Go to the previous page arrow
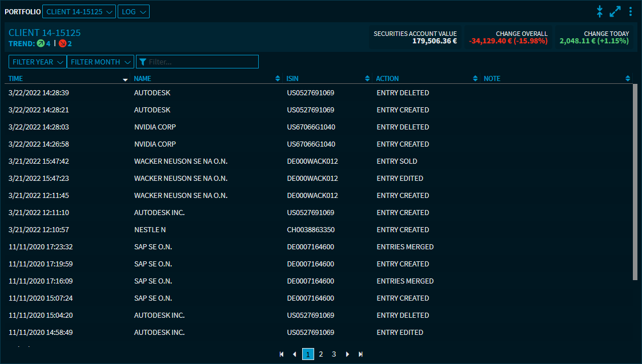The image size is (642, 364). (295, 354)
